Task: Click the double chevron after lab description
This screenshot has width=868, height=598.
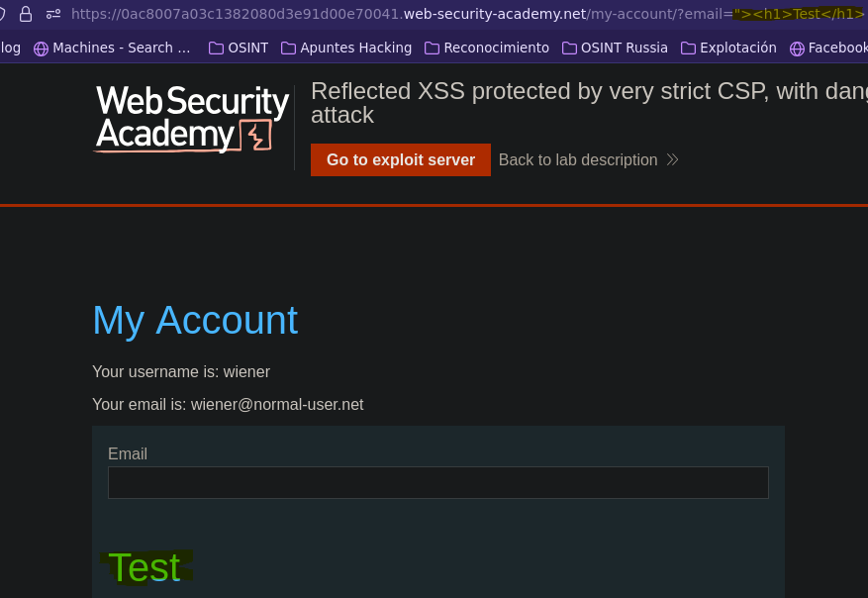Action: point(673,160)
